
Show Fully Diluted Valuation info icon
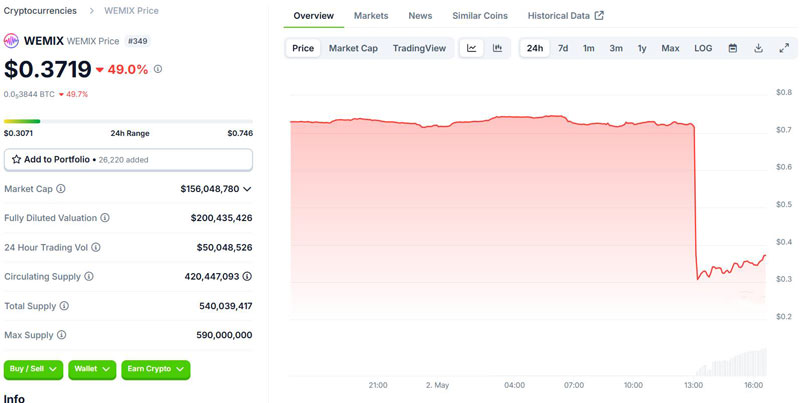pyautogui.click(x=105, y=218)
